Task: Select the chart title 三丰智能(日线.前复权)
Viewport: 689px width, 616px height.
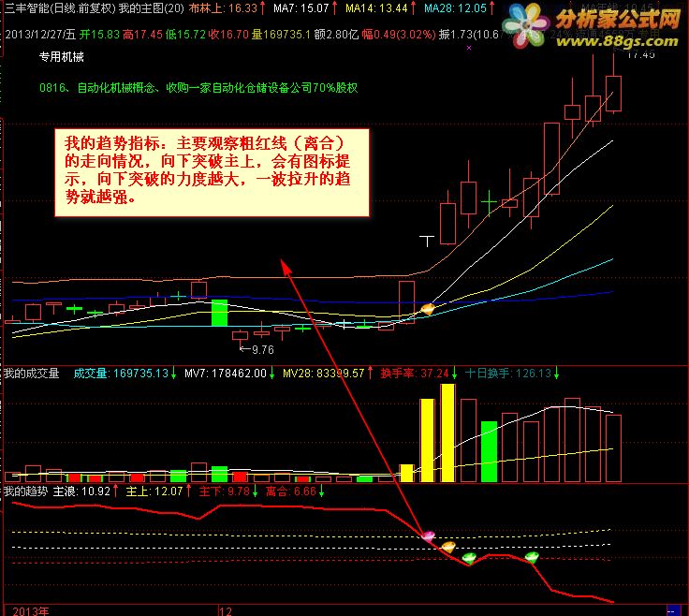Action: coord(60,8)
